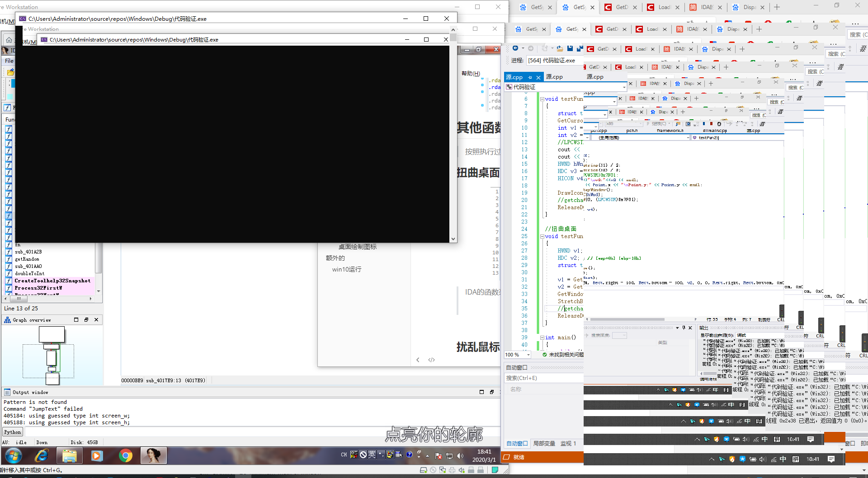Click the IDA open file toolbar icon
The image size is (868, 478).
coord(10,72)
